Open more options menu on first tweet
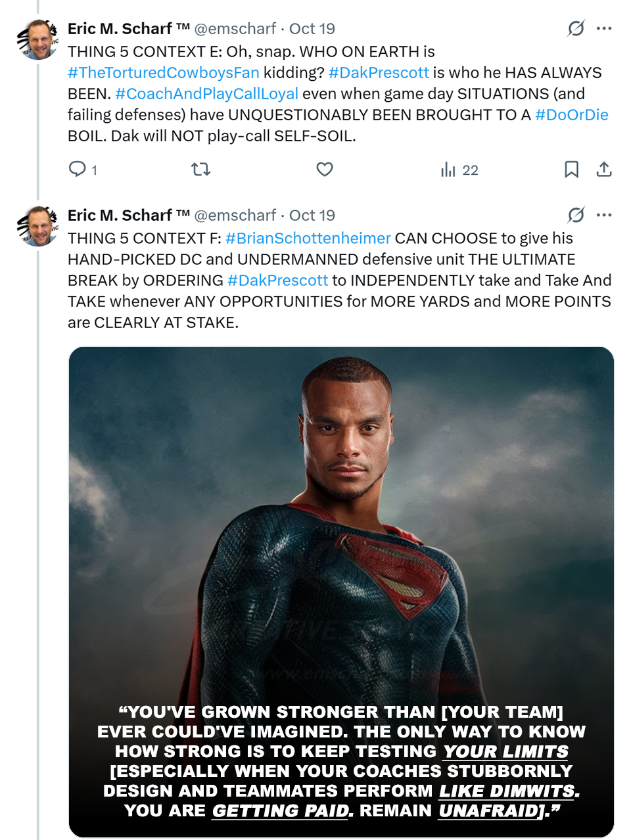631x840 pixels. (x=604, y=28)
